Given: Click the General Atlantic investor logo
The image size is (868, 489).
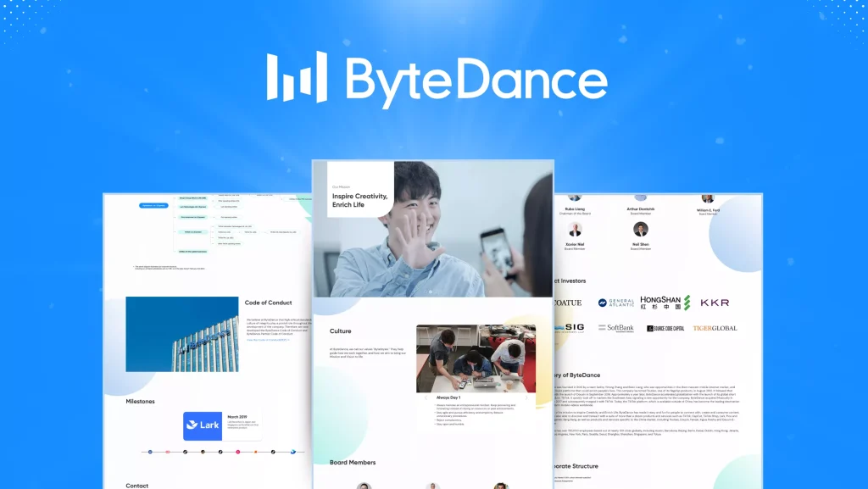Looking at the screenshot, I should pyautogui.click(x=615, y=303).
